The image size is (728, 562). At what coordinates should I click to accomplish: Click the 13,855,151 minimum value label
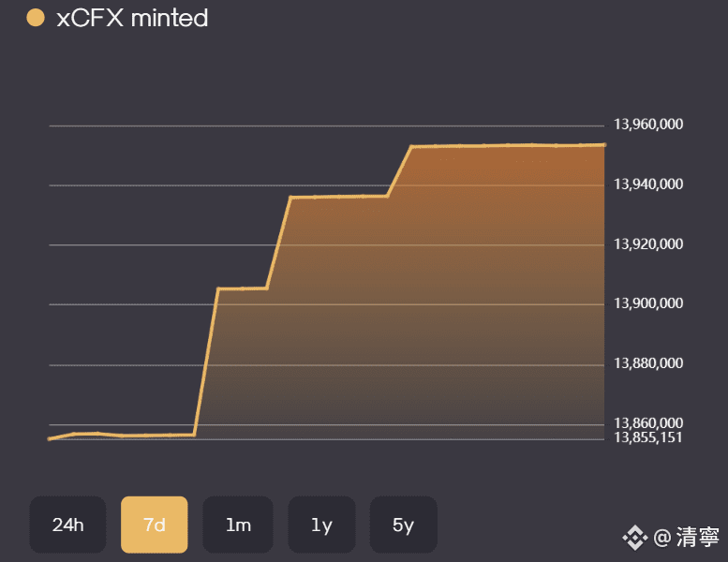click(x=648, y=437)
